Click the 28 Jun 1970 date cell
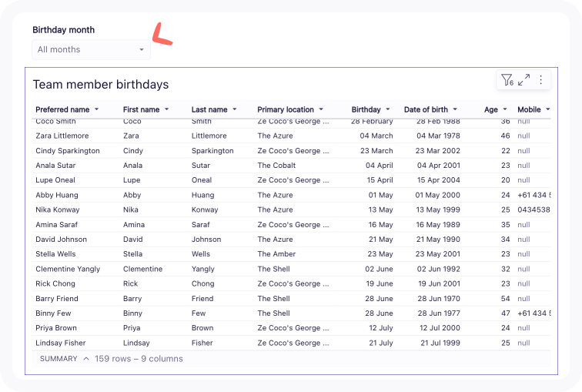 [439, 299]
